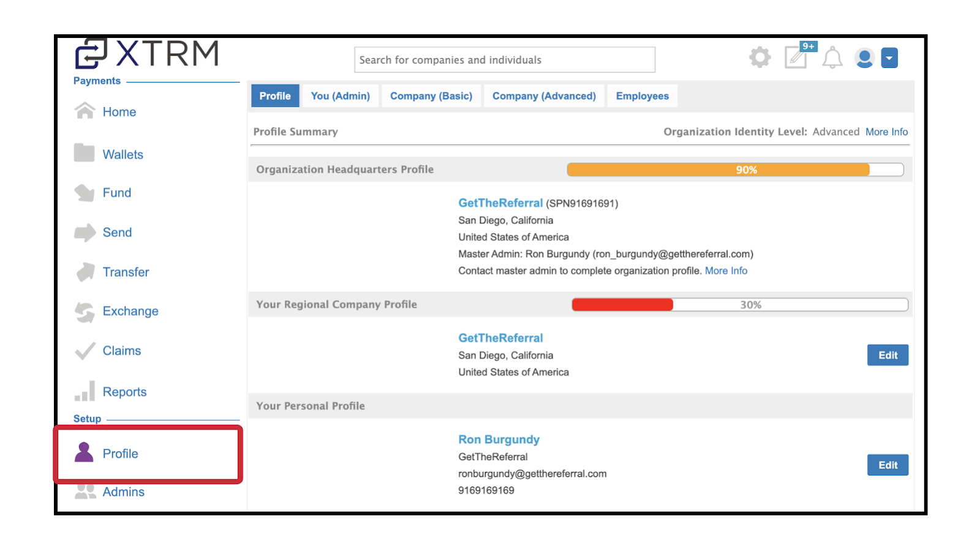The width and height of the screenshot is (980, 549).
Task: Click the Wallets folder icon
Action: pos(84,153)
